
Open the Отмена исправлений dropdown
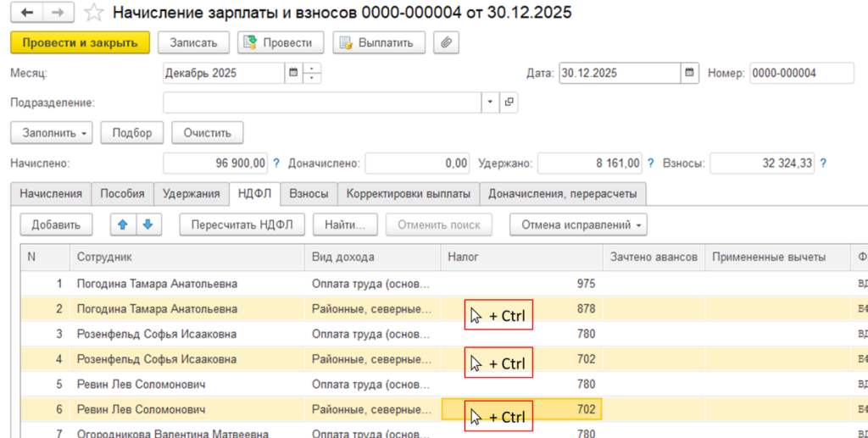click(x=578, y=225)
